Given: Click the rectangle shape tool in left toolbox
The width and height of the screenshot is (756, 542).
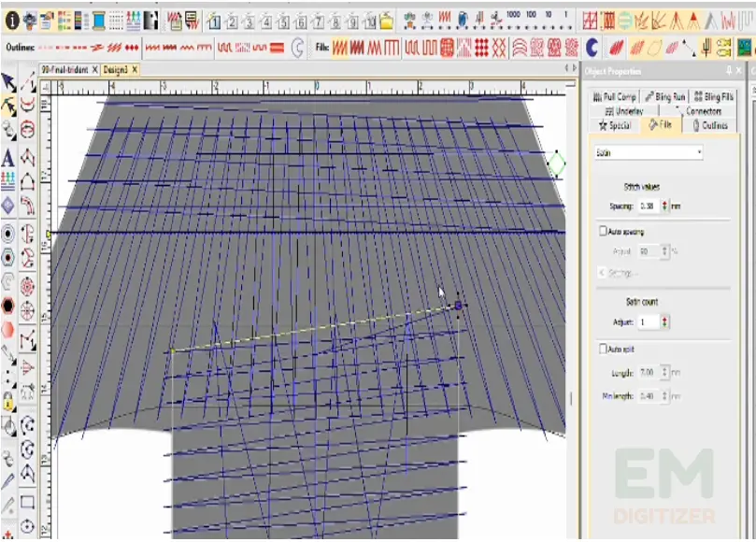Looking at the screenshot, I should [27, 503].
